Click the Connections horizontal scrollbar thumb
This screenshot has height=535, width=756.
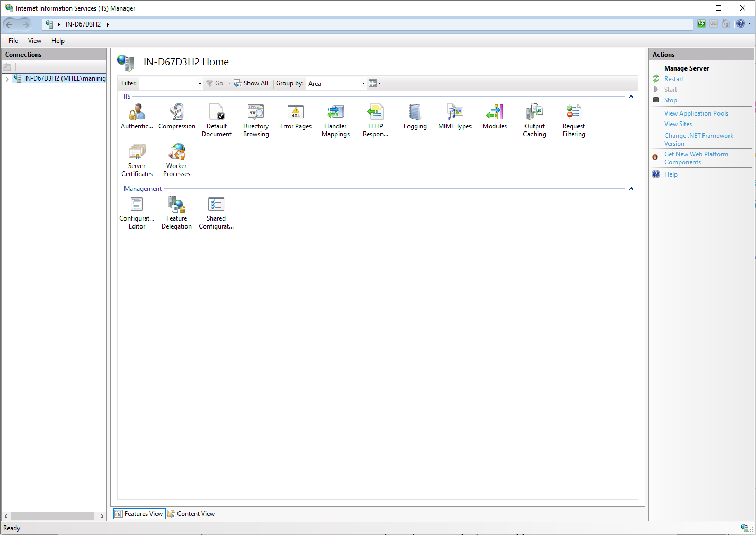[52, 516]
